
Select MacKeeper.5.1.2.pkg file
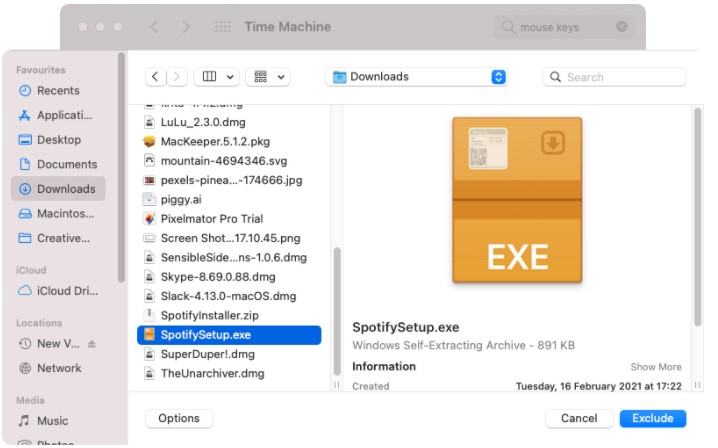point(229,142)
